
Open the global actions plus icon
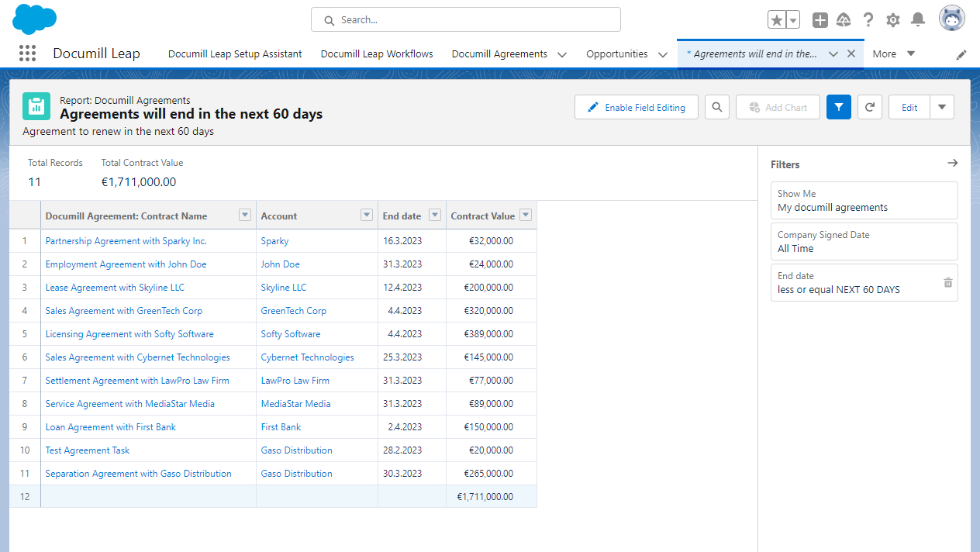tap(820, 20)
